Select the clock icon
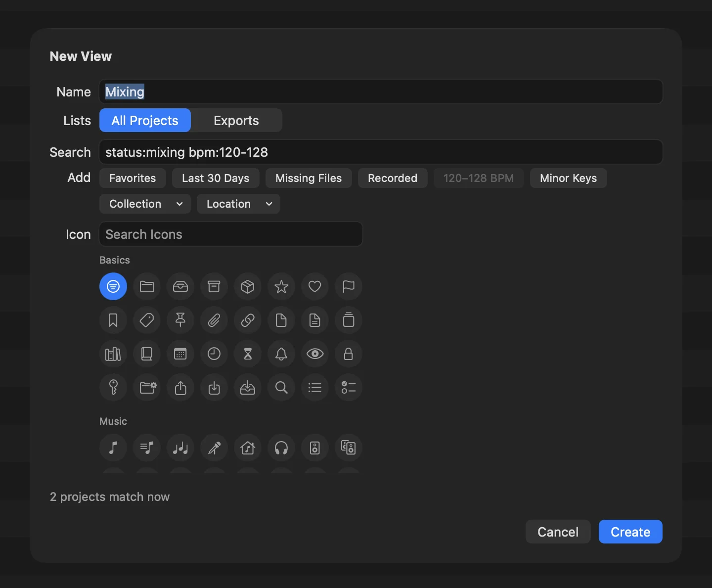 (x=214, y=354)
